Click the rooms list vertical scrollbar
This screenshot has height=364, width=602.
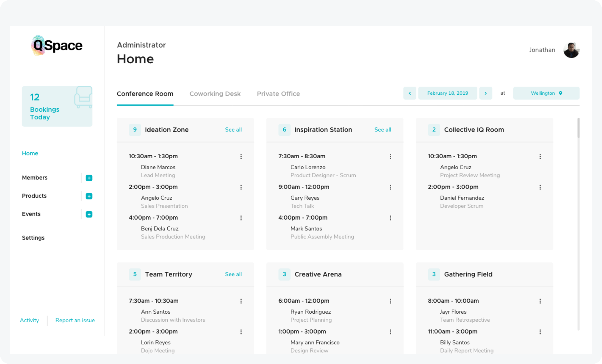coord(578,128)
